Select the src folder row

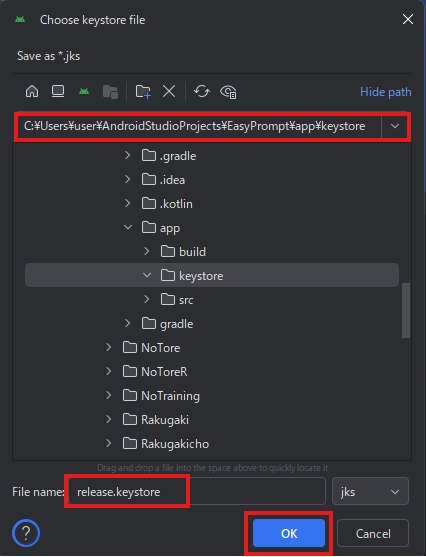(x=212, y=299)
